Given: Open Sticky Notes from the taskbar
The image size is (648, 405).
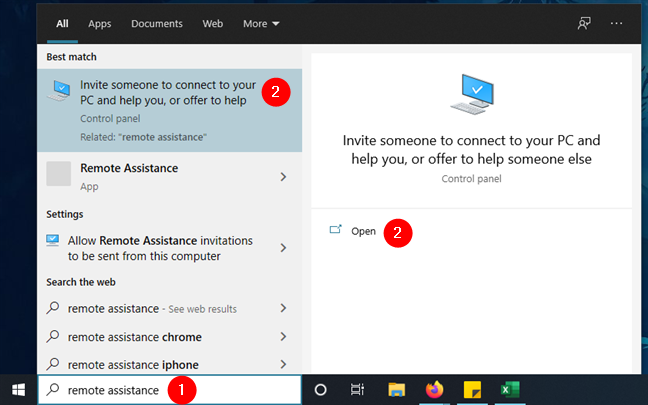Looking at the screenshot, I should click(472, 390).
